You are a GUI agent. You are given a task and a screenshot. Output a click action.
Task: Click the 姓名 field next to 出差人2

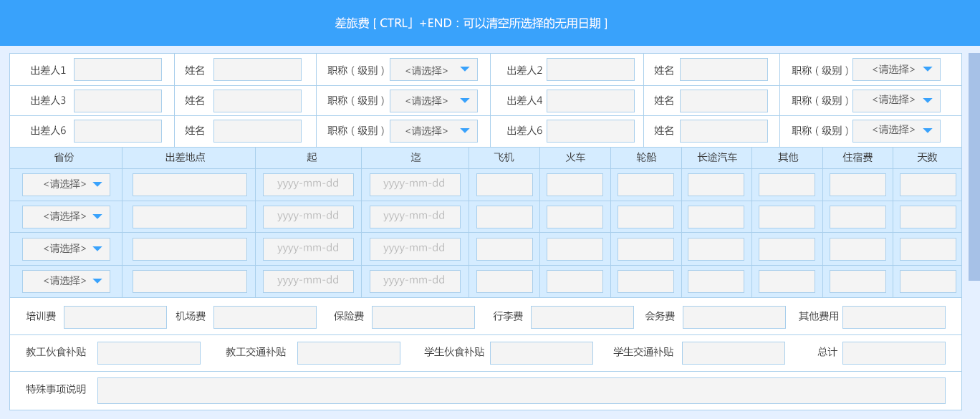point(724,69)
